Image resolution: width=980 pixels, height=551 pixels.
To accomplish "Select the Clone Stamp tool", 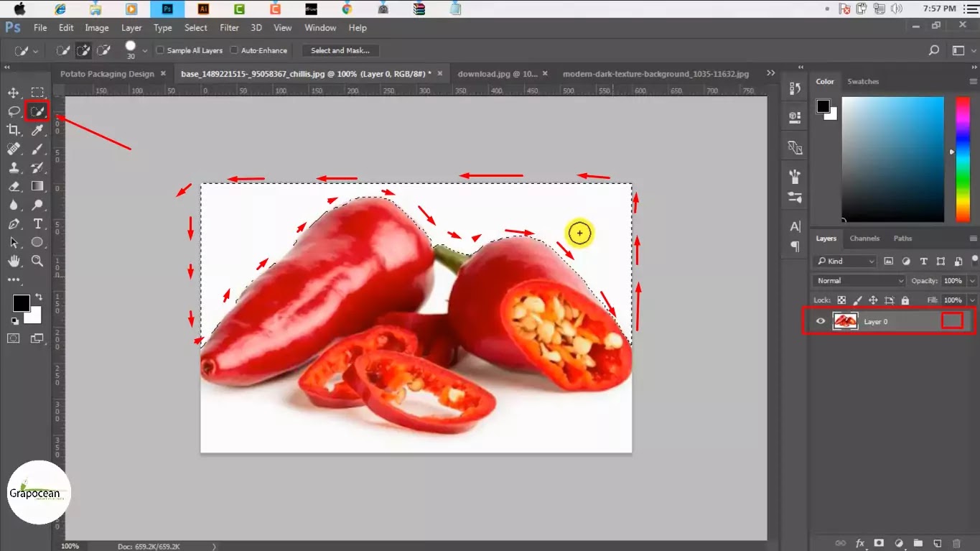I will coord(12,167).
